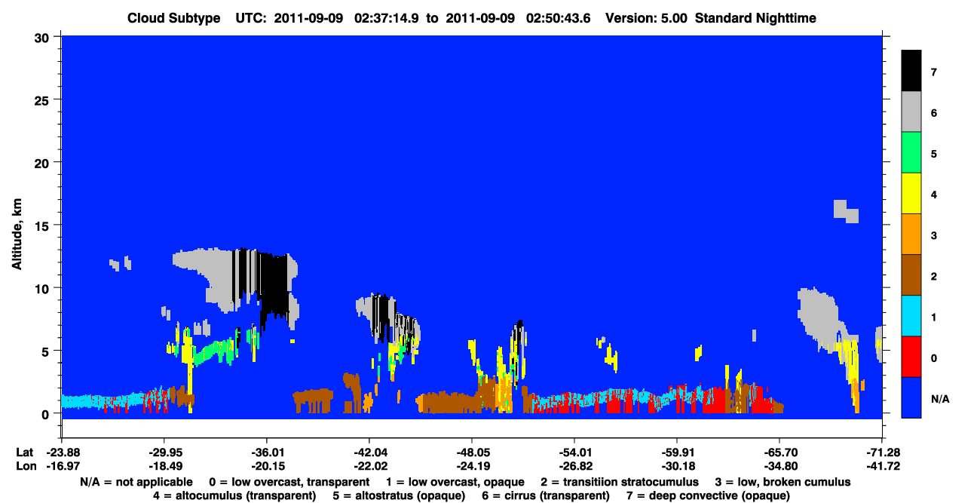Click the latitude value -54.01
Viewport: 980px width, 503px height.
(x=574, y=452)
